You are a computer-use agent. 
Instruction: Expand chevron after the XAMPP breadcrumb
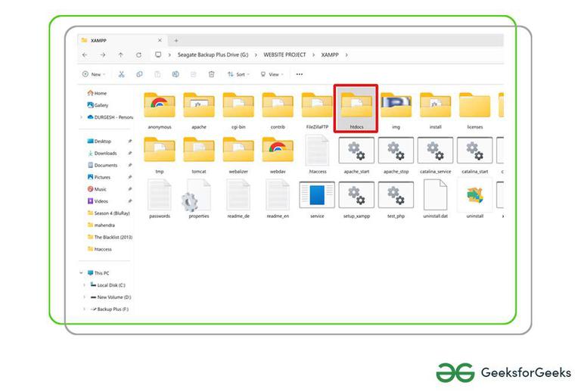click(346, 54)
